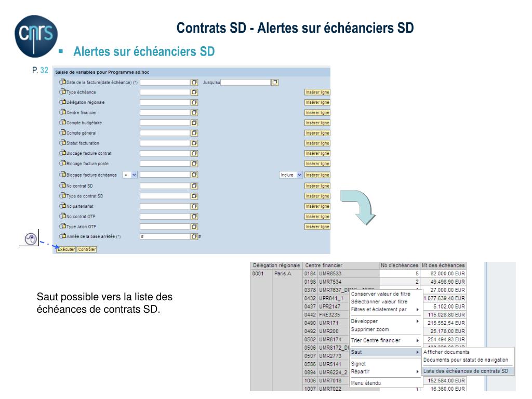This screenshot has width=532, height=399.
Task: Open value help for Année de la base arrêtée
Action: [x=194, y=236]
